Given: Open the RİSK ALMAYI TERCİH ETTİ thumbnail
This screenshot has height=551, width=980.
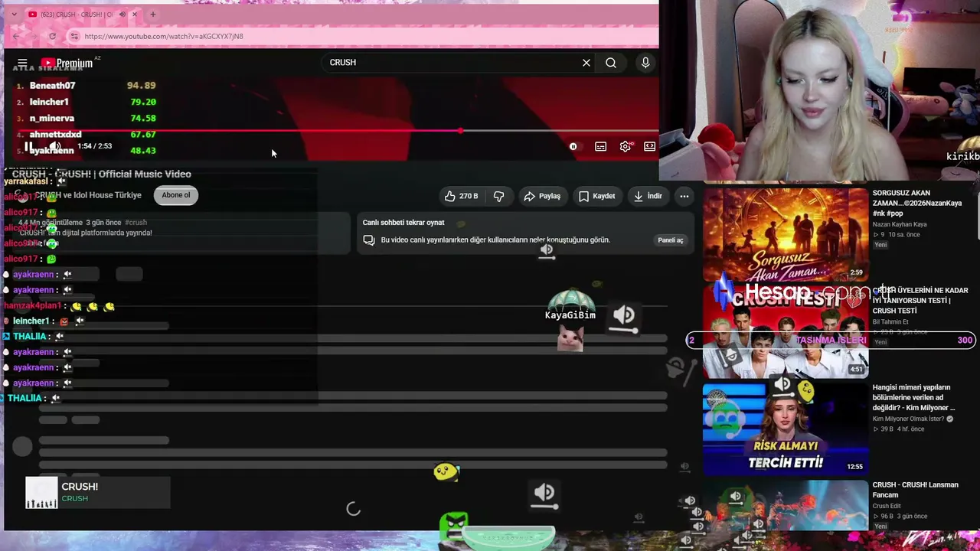Looking at the screenshot, I should 785,429.
